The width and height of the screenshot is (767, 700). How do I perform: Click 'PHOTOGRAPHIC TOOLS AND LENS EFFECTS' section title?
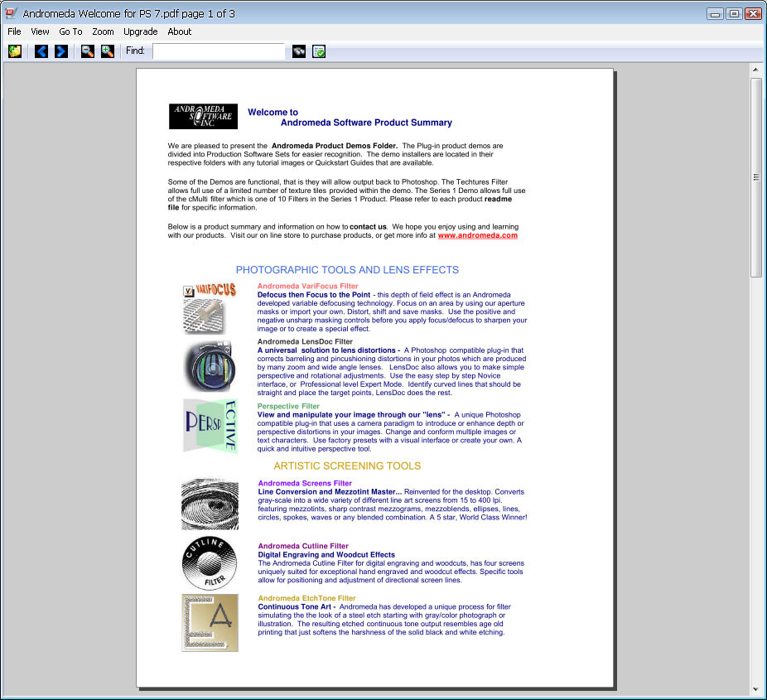347,270
